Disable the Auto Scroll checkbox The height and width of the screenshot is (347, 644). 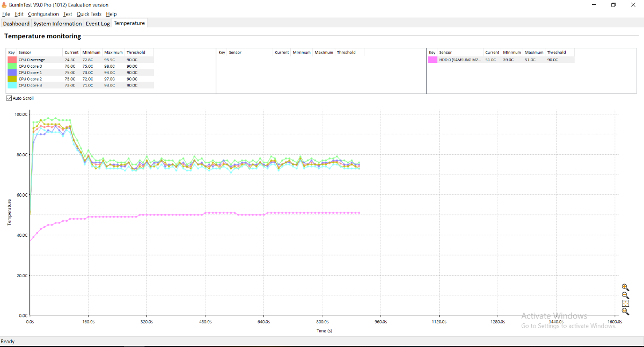coord(9,98)
